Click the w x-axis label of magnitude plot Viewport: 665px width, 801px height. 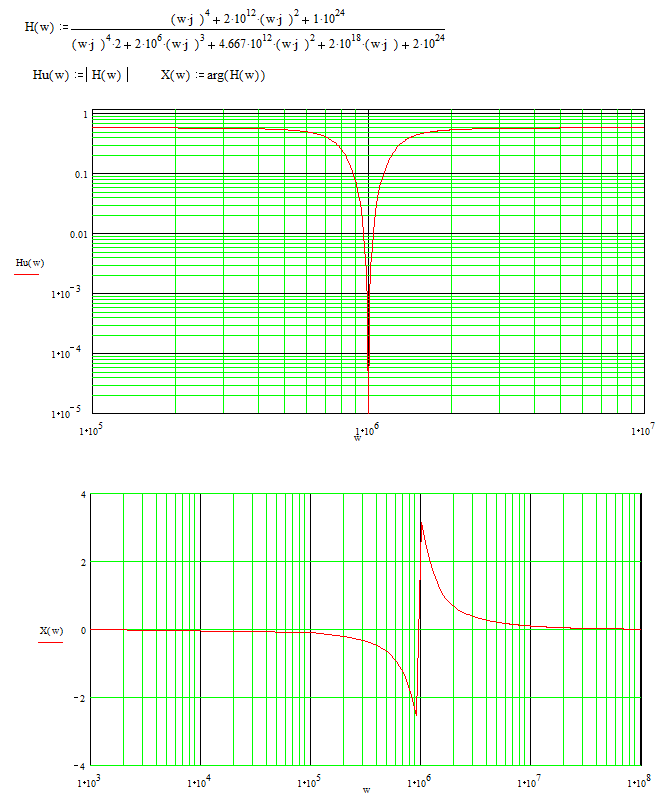[357, 436]
